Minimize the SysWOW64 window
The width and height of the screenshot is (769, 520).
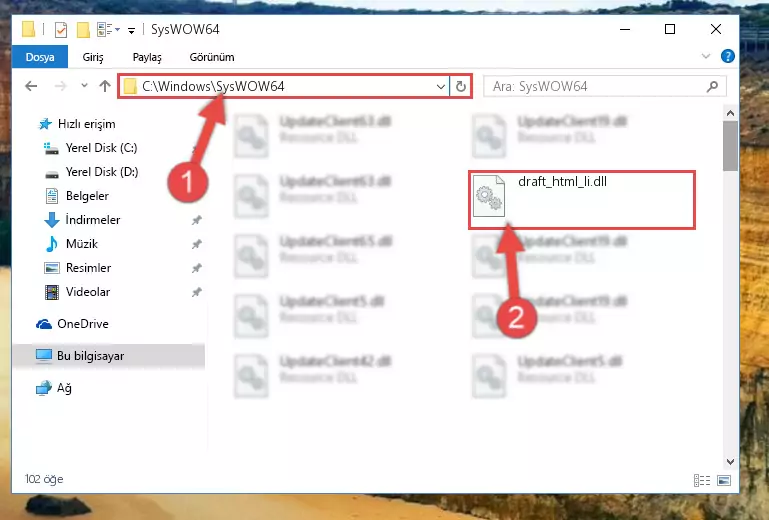[625, 29]
